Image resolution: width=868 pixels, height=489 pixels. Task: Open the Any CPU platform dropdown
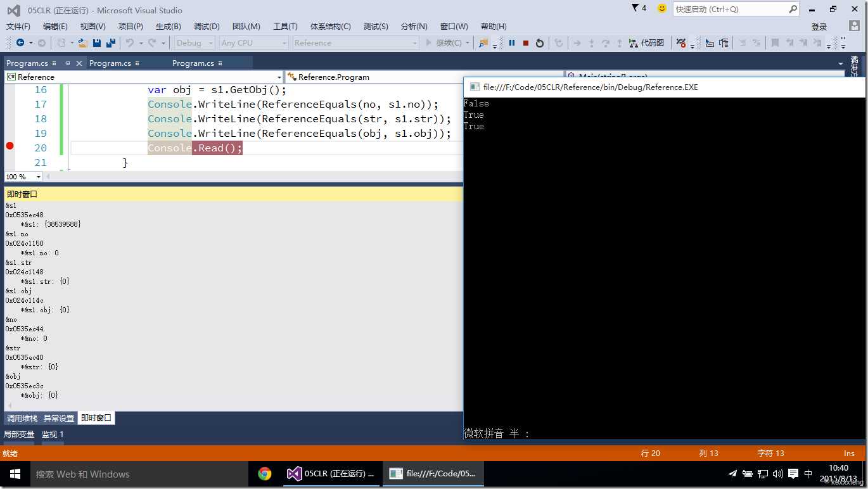[x=253, y=43]
